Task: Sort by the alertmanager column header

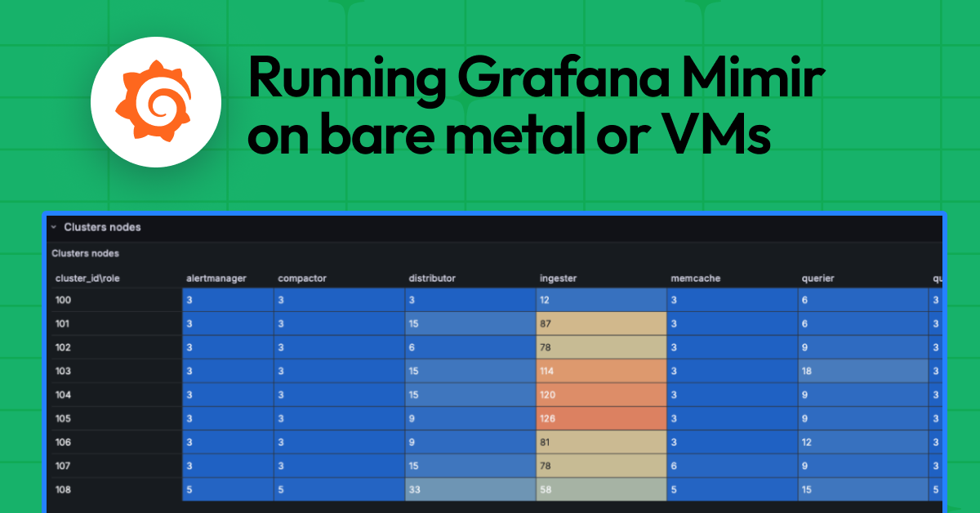Action: [x=216, y=279]
